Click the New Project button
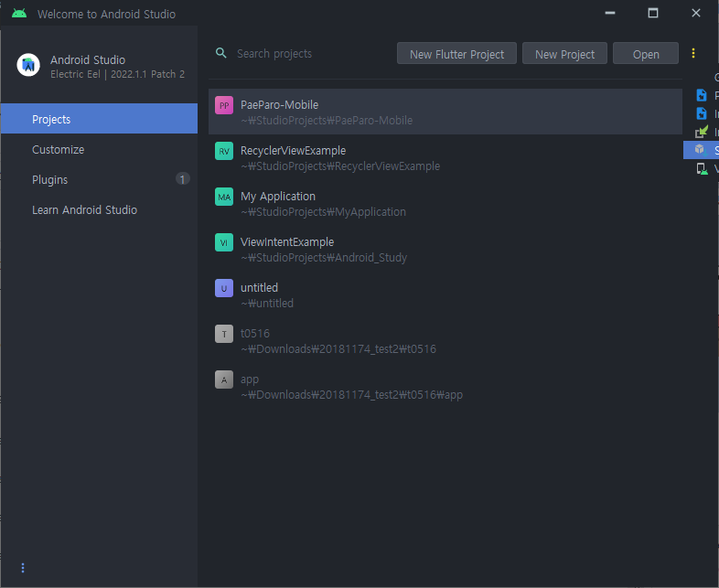The height and width of the screenshot is (588, 719). pos(564,54)
